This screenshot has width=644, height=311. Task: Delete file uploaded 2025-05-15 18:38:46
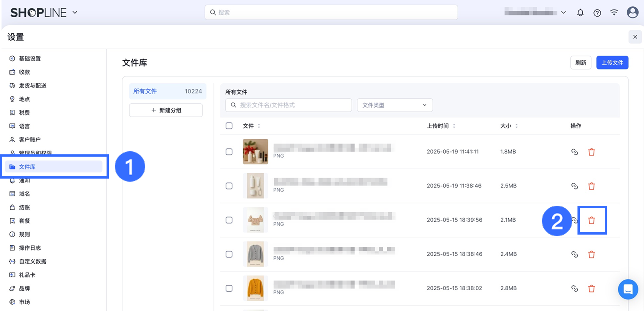pyautogui.click(x=591, y=254)
